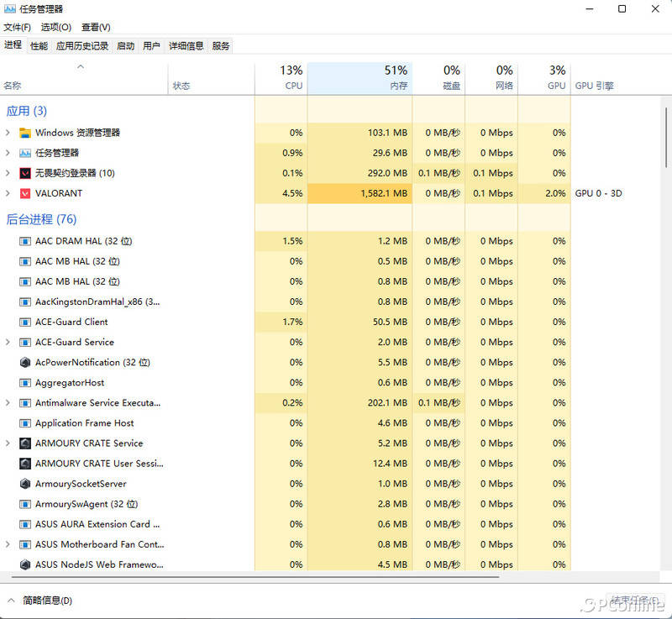672x619 pixels.
Task: Select the 应用 (3) group heading
Action: 27,112
